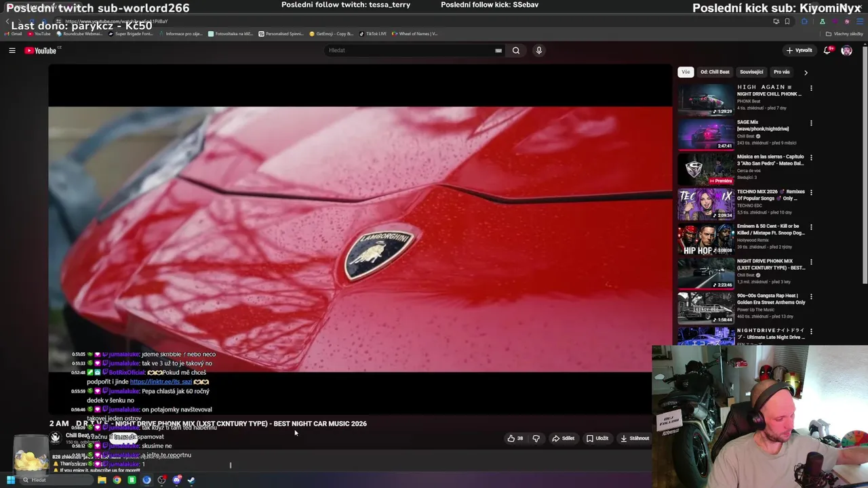
Task: Open the browser profile avatar
Action: [x=846, y=21]
